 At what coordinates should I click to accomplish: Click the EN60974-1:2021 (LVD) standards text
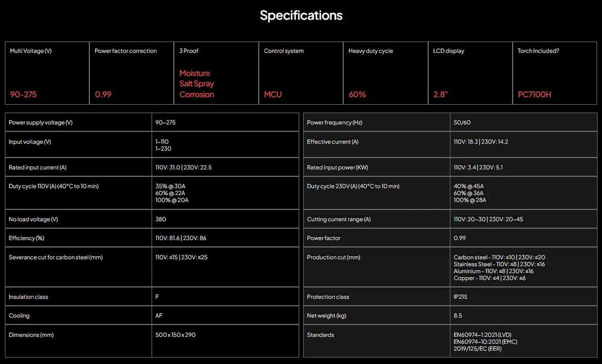point(483,334)
